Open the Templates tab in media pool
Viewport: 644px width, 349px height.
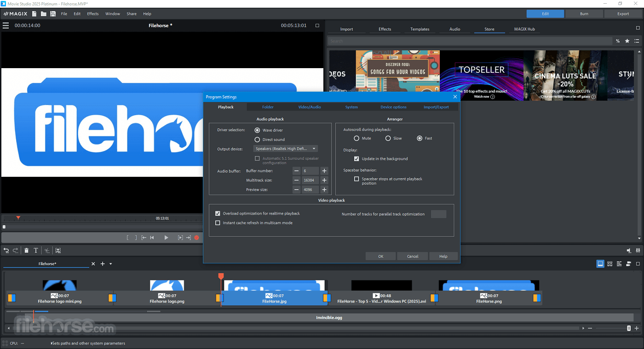420,29
